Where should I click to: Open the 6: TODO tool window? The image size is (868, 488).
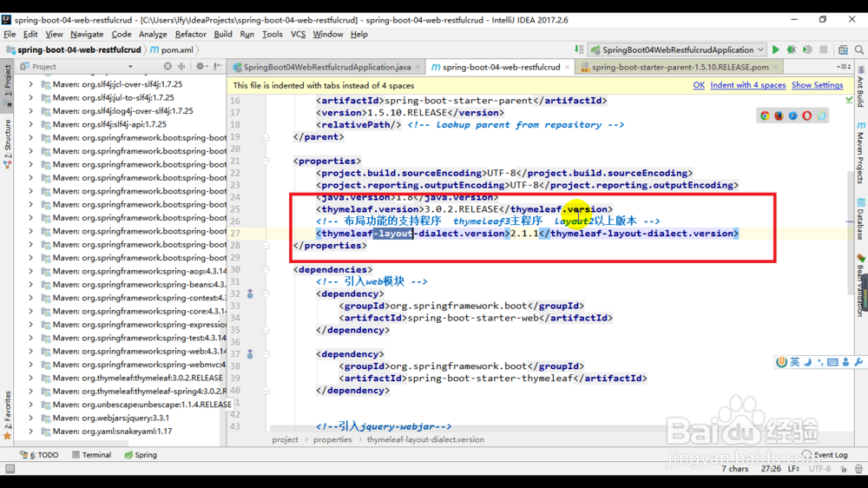(39, 455)
